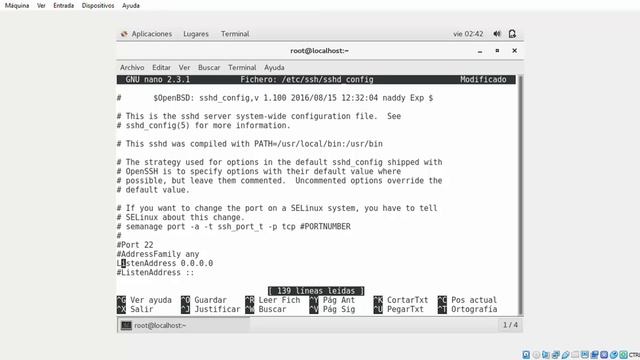Click the terminal icon in bottom taskbar
This screenshot has height=360, width=640.
126,325
